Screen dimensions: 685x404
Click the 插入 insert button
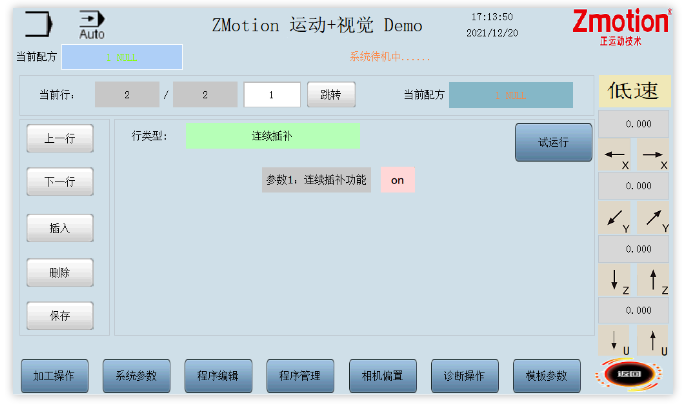pos(60,228)
